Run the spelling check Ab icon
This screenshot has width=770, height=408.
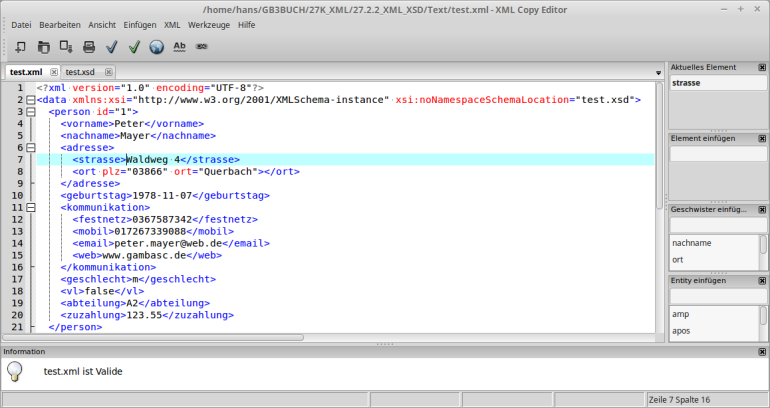pos(180,46)
